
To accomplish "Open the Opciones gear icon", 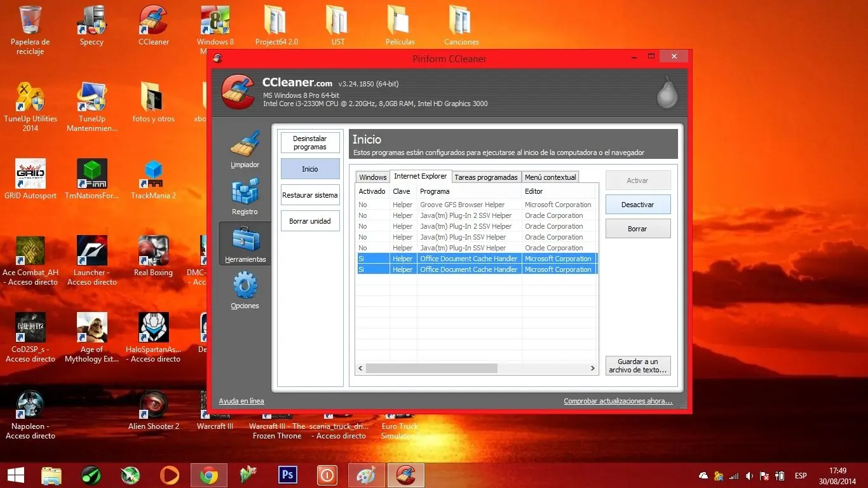I will 245,290.
